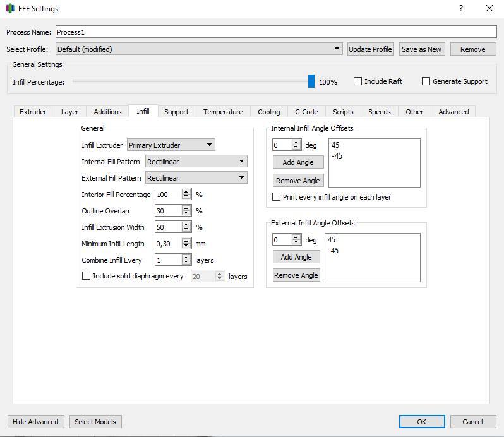Click the help question mark icon

pyautogui.click(x=461, y=9)
